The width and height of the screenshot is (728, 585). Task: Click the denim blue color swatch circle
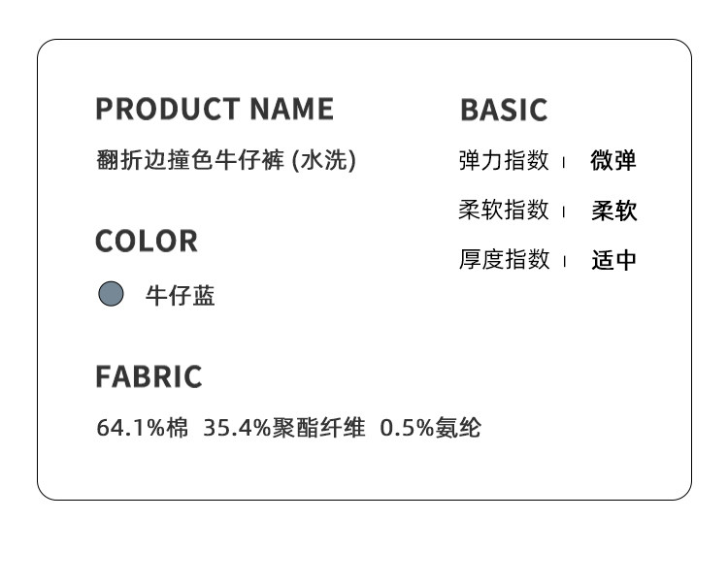pos(112,294)
